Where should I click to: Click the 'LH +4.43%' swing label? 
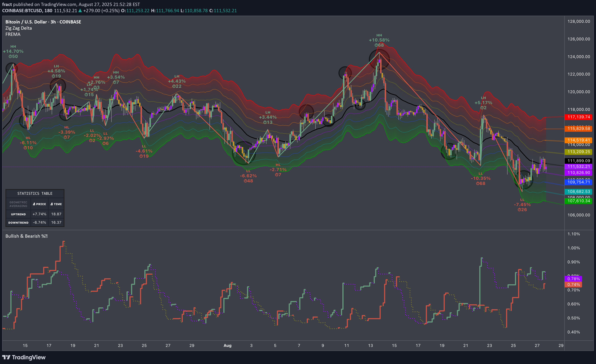click(177, 81)
